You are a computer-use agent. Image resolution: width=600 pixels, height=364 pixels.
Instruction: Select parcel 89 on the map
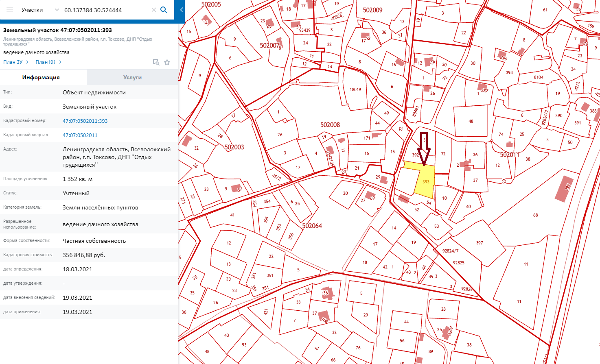(x=431, y=351)
